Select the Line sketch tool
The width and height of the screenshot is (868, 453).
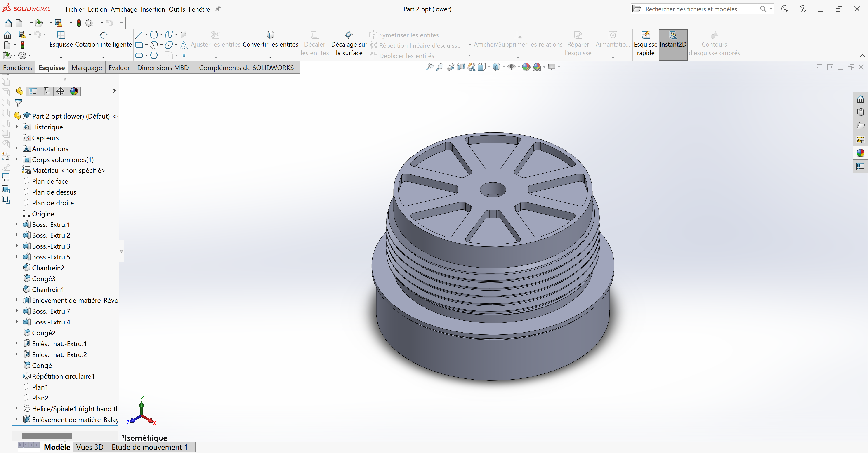pyautogui.click(x=139, y=34)
